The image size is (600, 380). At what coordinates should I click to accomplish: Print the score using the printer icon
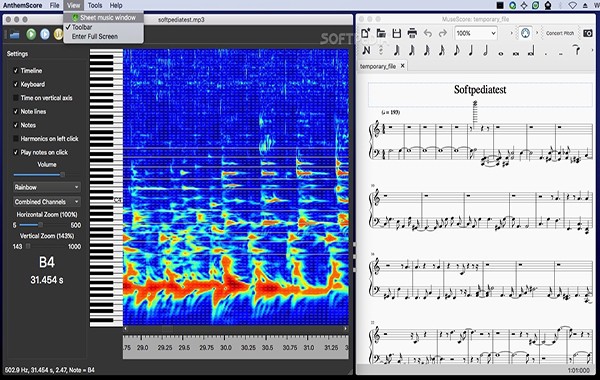click(412, 33)
